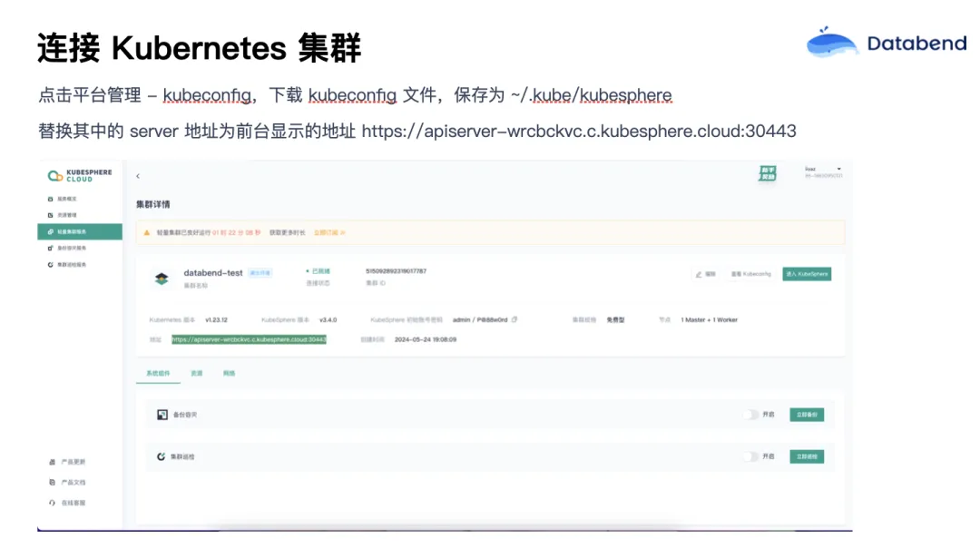Open 集群巡检服务 in the sidebar
This screenshot has height=548, width=980.
click(x=67, y=264)
